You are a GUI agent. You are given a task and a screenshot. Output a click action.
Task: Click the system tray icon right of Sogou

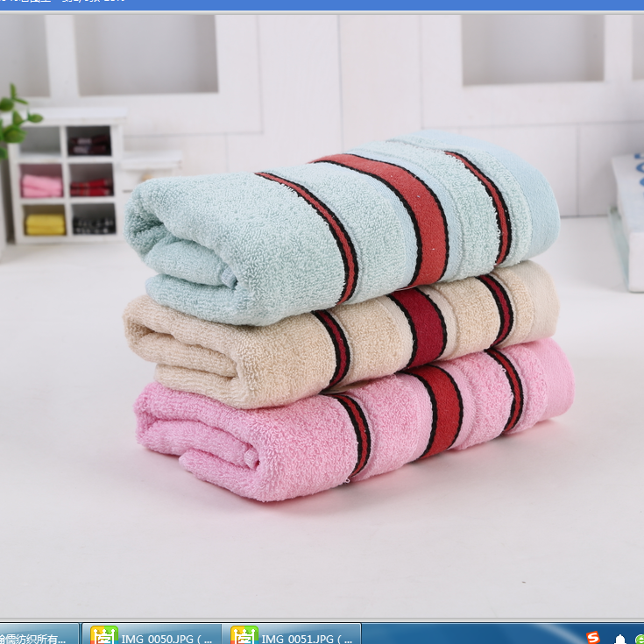coord(620,638)
